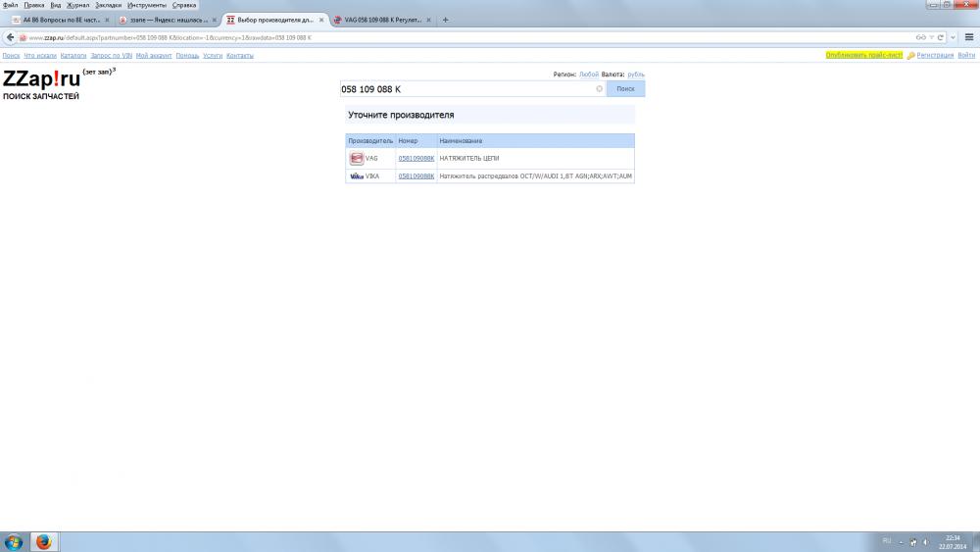Click the browser back arrow button
980x552 pixels.
click(9, 37)
